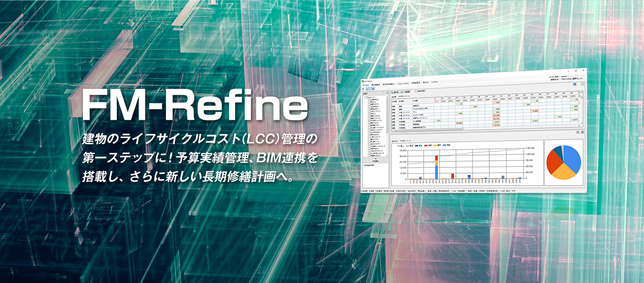Click the yellow chart icon above the pie chart
The width and height of the screenshot is (644, 283).
(578, 132)
